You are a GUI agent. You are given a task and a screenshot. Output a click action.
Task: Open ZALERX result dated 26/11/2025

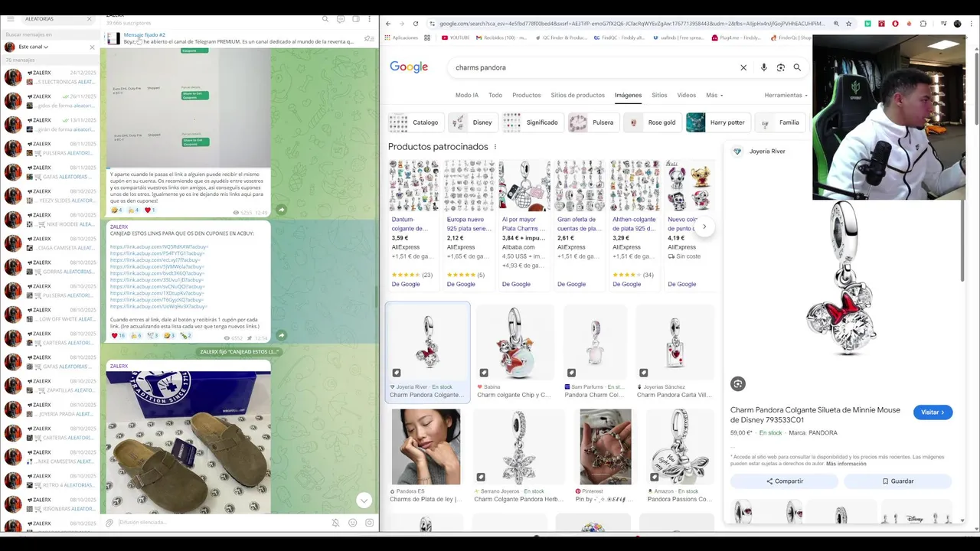[x=50, y=101]
